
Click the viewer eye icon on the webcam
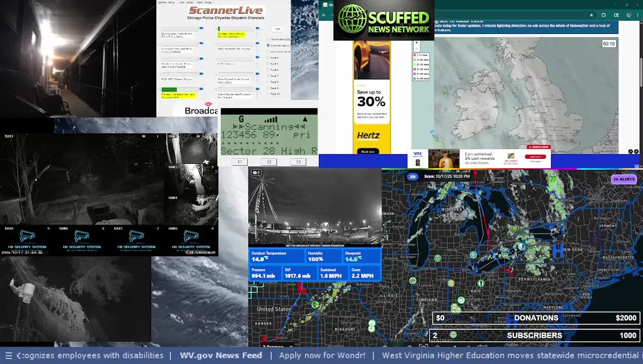(x=256, y=173)
